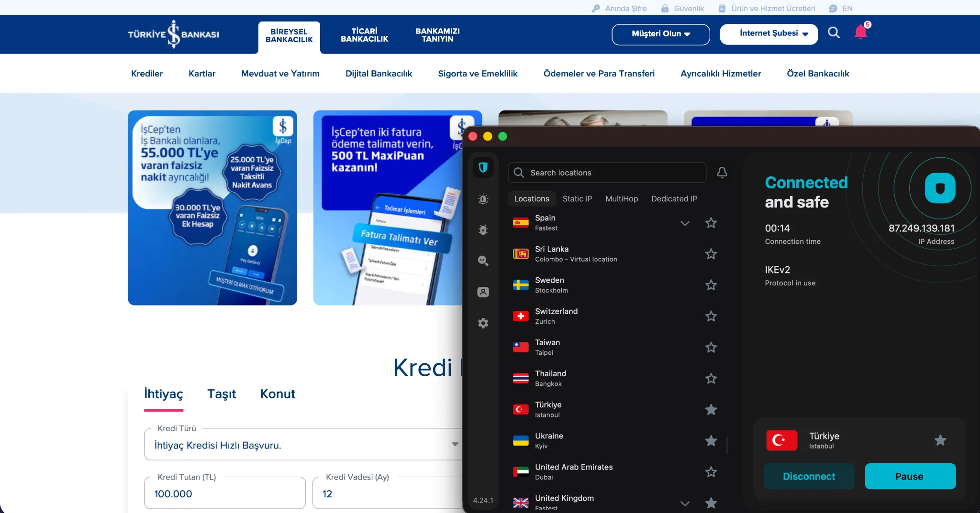
Task: Expand the United Kingdom locations list
Action: (685, 503)
